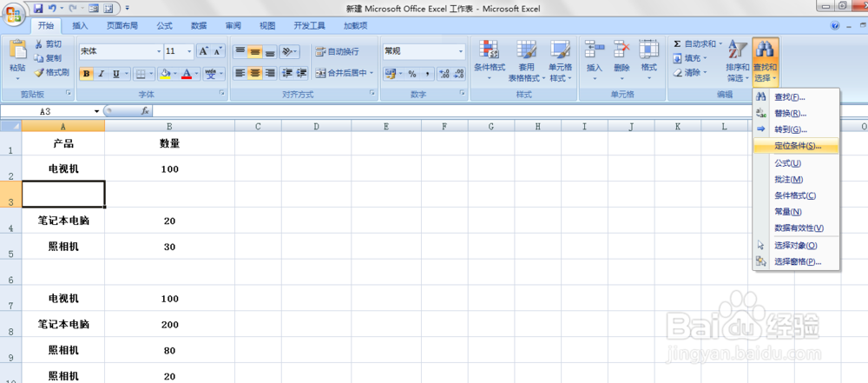Open Conditional Formatting (条件格式)
This screenshot has width=868, height=383.
click(490, 60)
